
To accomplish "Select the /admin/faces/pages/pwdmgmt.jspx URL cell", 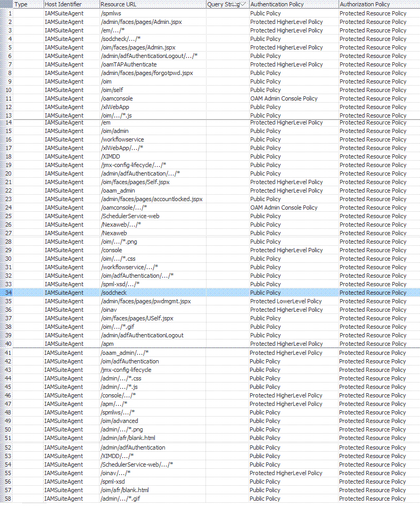I will point(153,301).
